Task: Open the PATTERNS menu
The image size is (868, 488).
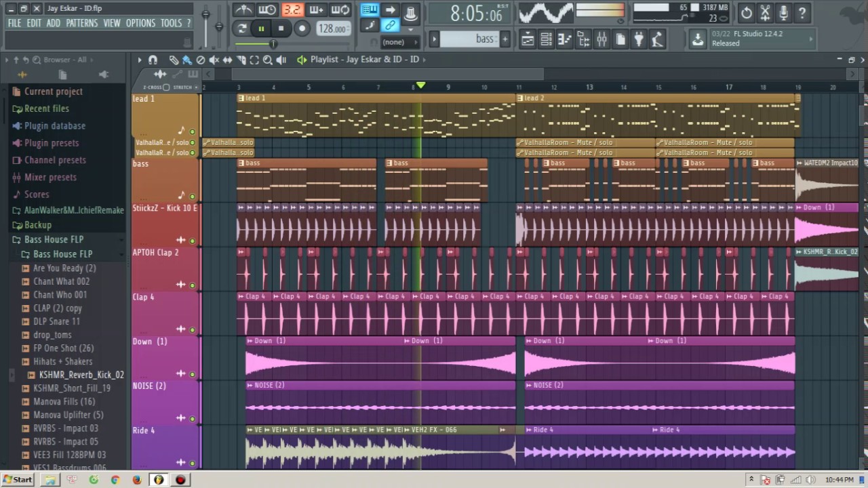Action: 82,23
